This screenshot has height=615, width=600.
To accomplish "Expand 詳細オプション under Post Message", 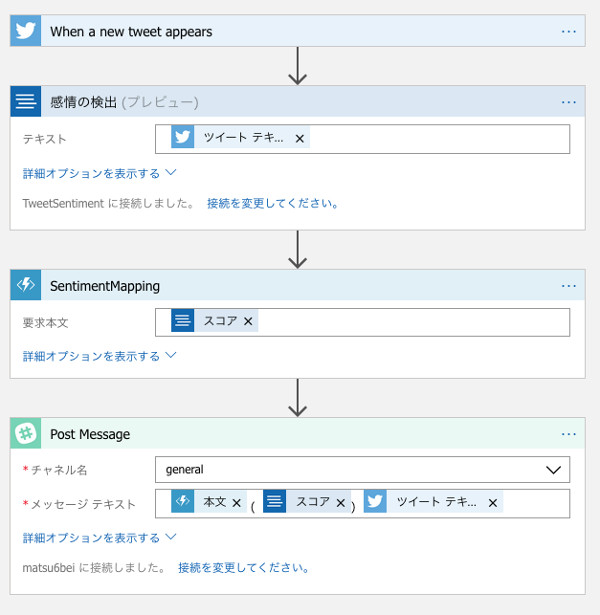I will [x=99, y=538].
